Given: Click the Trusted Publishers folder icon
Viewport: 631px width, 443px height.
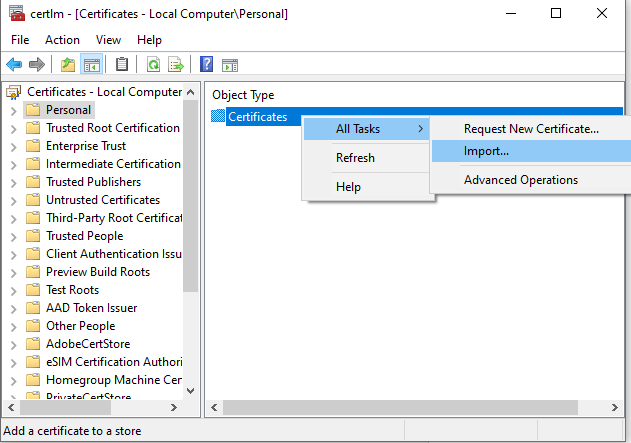Looking at the screenshot, I should click(33, 182).
